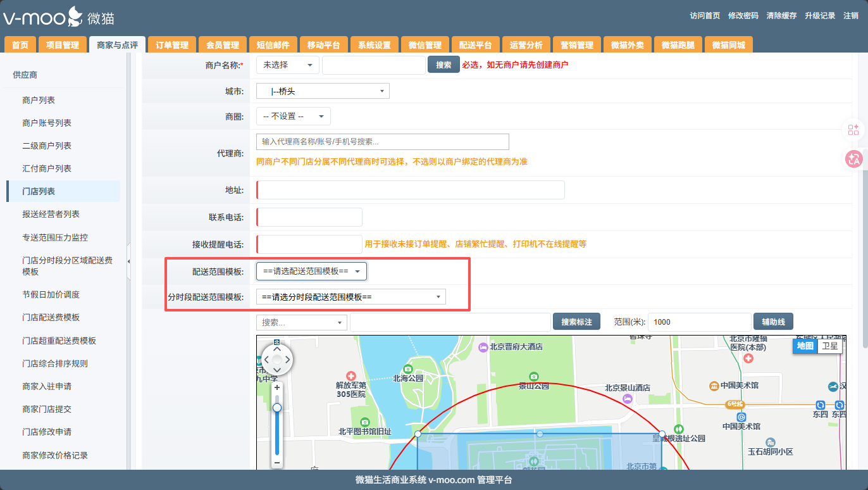
Task: Click the 地址 address input field
Action: click(411, 190)
